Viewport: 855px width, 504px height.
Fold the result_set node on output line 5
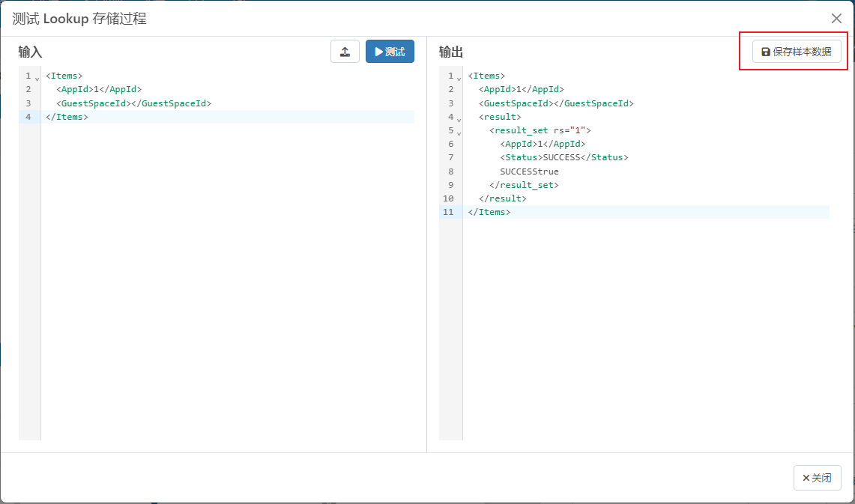(459, 133)
